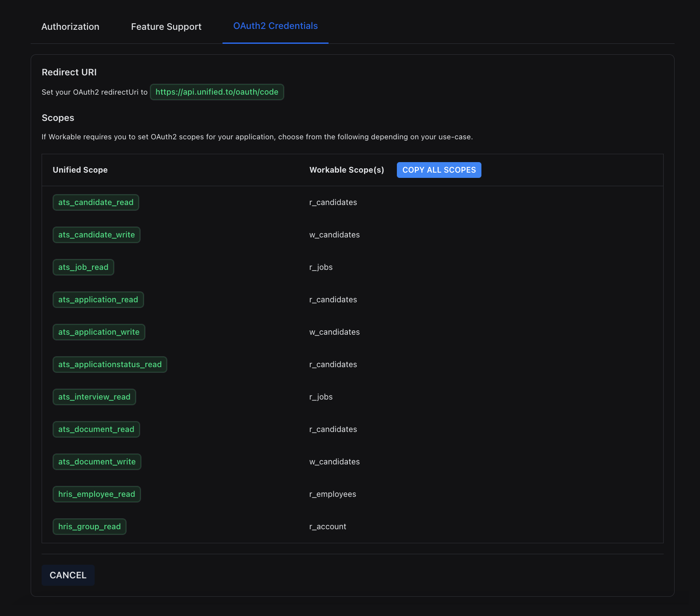Click the r_account Workable scope value

[328, 527]
